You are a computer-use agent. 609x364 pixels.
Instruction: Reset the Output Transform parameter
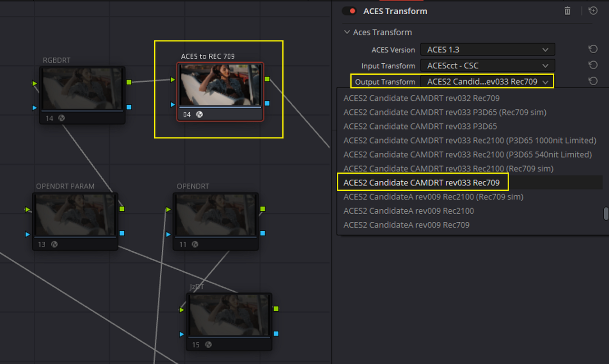pos(593,81)
